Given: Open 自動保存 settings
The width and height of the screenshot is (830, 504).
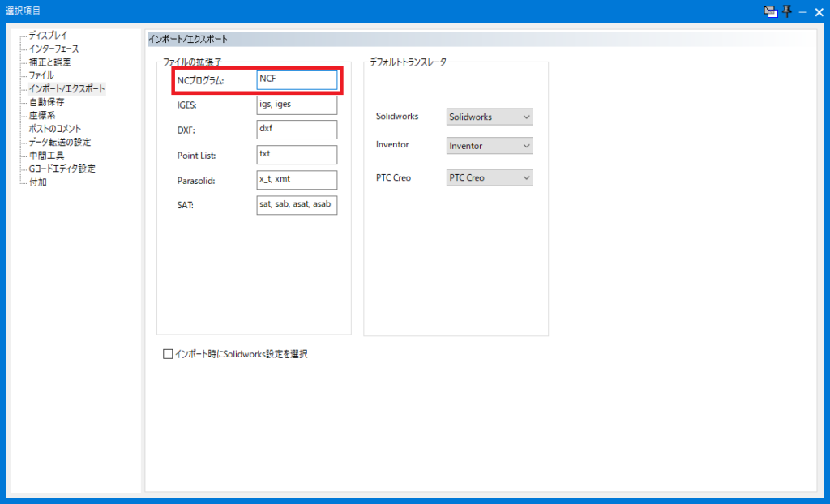Looking at the screenshot, I should pos(46,102).
